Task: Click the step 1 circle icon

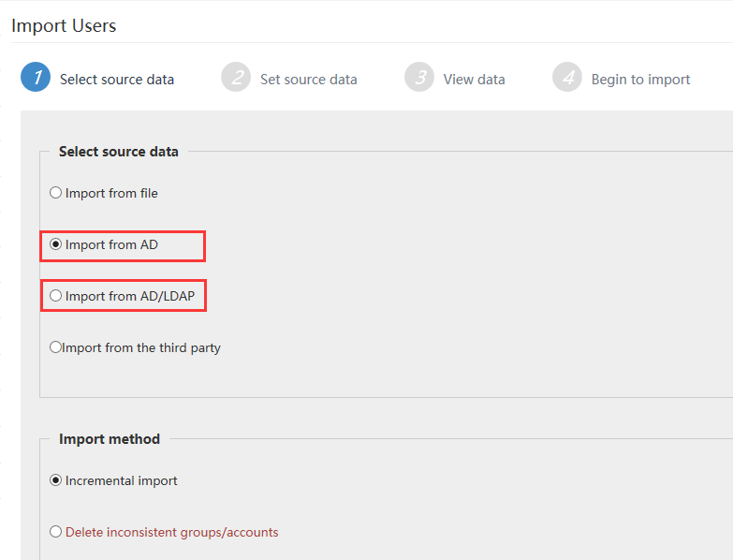Action: tap(36, 77)
